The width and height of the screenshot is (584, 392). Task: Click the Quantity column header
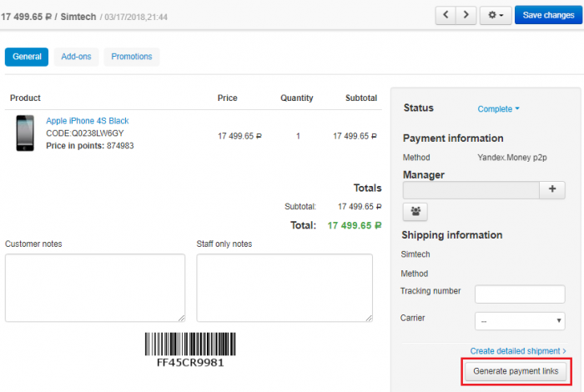[297, 98]
